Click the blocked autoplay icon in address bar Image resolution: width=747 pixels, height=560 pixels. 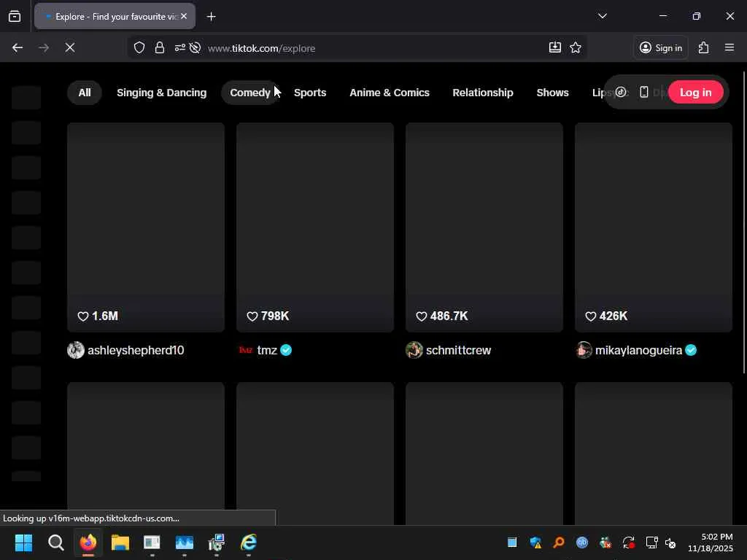tap(195, 47)
